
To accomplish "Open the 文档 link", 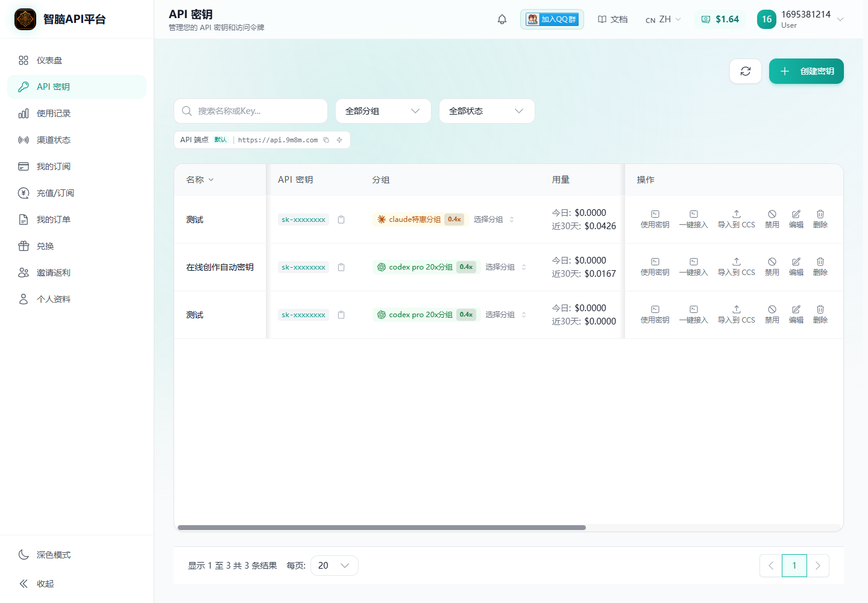I will (x=612, y=19).
